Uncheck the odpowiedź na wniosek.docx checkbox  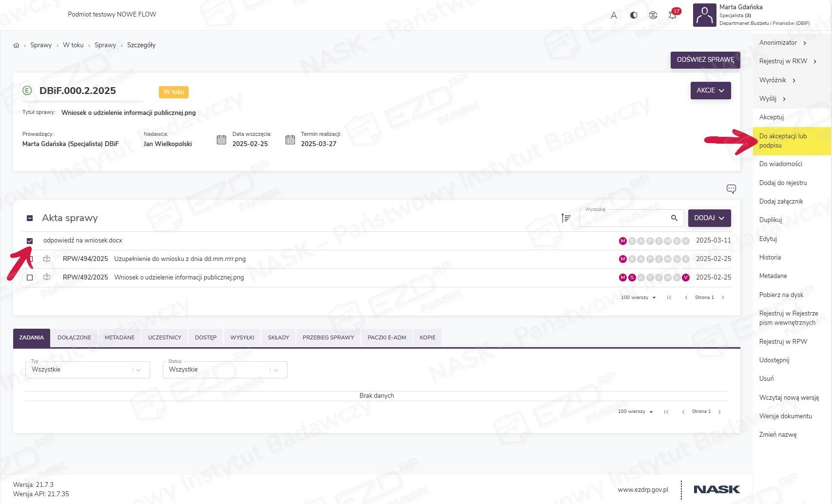[x=30, y=241]
